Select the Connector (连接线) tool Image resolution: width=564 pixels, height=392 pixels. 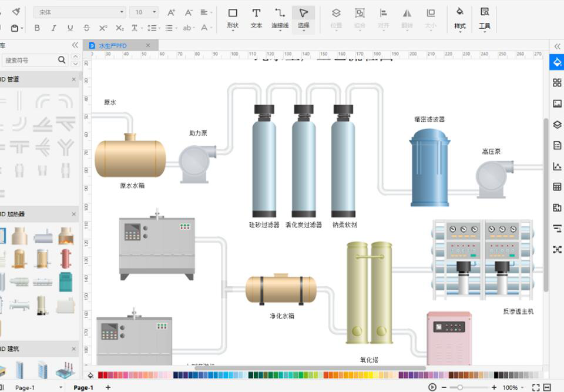[280, 18]
